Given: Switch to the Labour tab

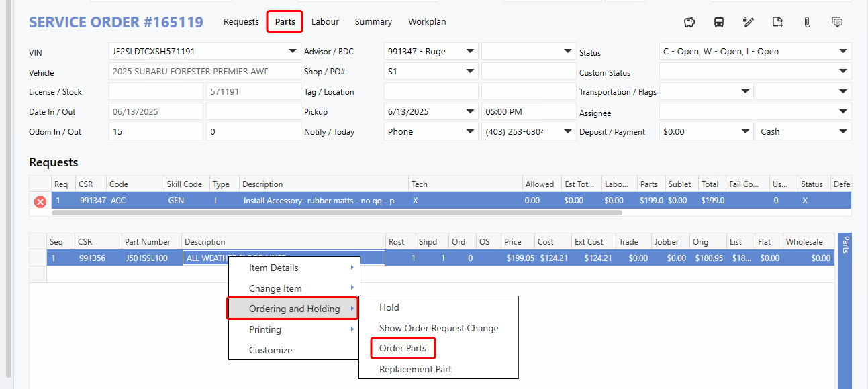Looking at the screenshot, I should 325,22.
